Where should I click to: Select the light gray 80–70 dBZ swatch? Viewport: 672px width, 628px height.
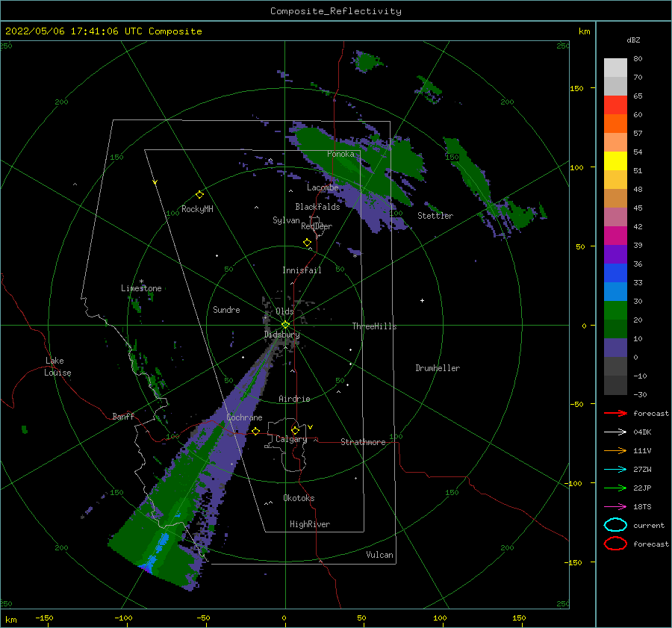point(615,68)
